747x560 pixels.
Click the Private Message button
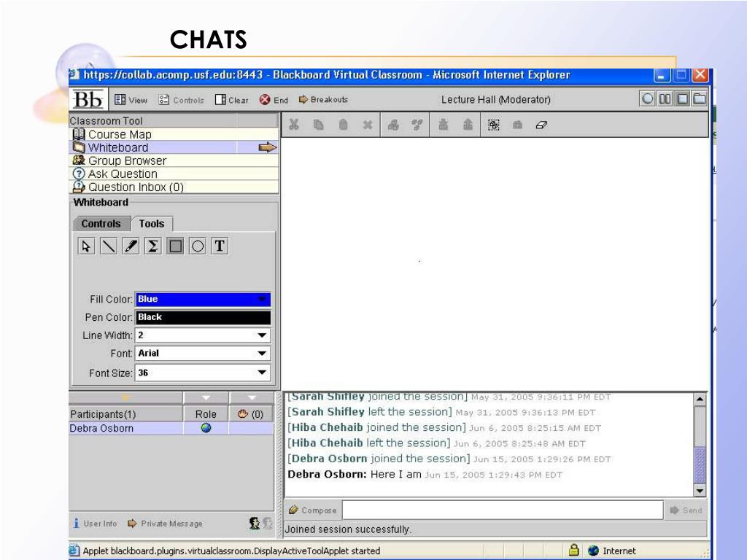click(x=165, y=524)
